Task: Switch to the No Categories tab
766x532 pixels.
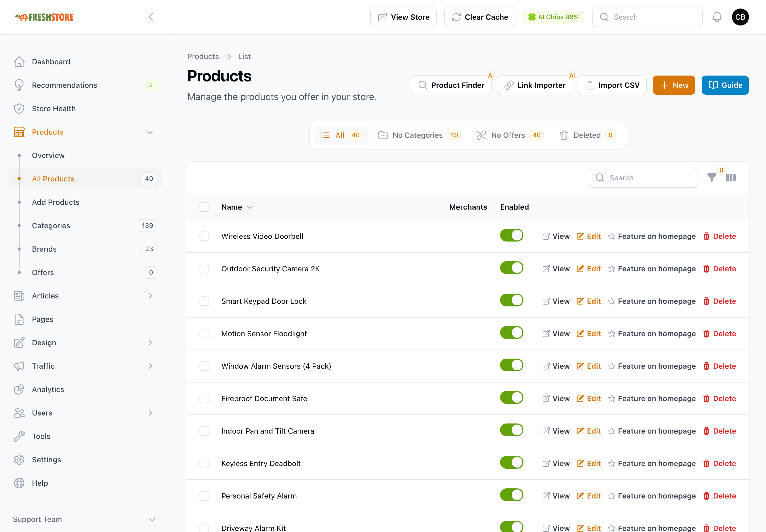Action: 419,135
